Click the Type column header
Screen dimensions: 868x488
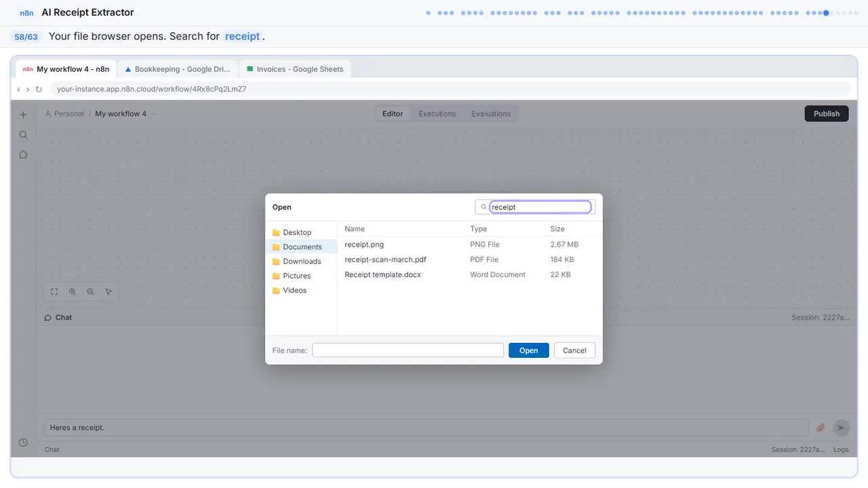tap(479, 229)
